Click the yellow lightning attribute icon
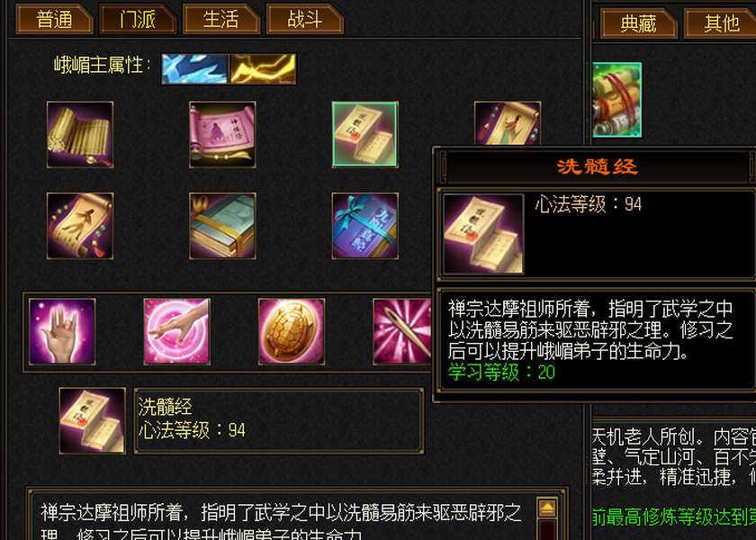The image size is (756, 540). click(263, 69)
